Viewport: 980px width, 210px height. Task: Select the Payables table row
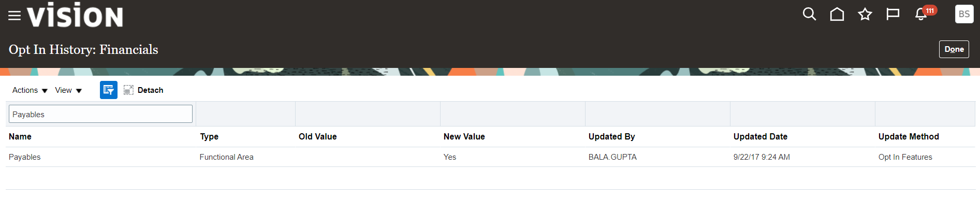point(490,157)
